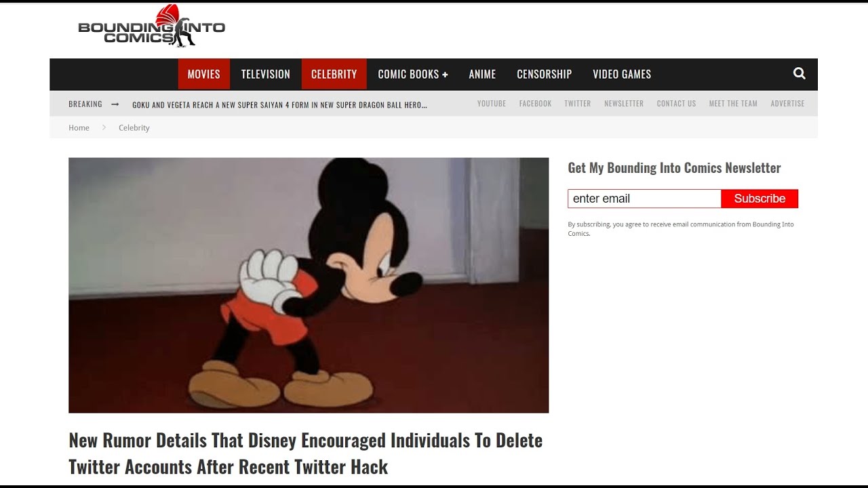Open the Facebook link
Viewport: 868px width, 488px height.
pos(535,104)
